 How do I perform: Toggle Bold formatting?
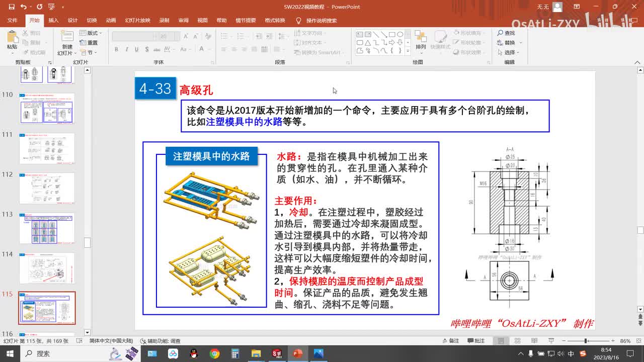coord(117,49)
